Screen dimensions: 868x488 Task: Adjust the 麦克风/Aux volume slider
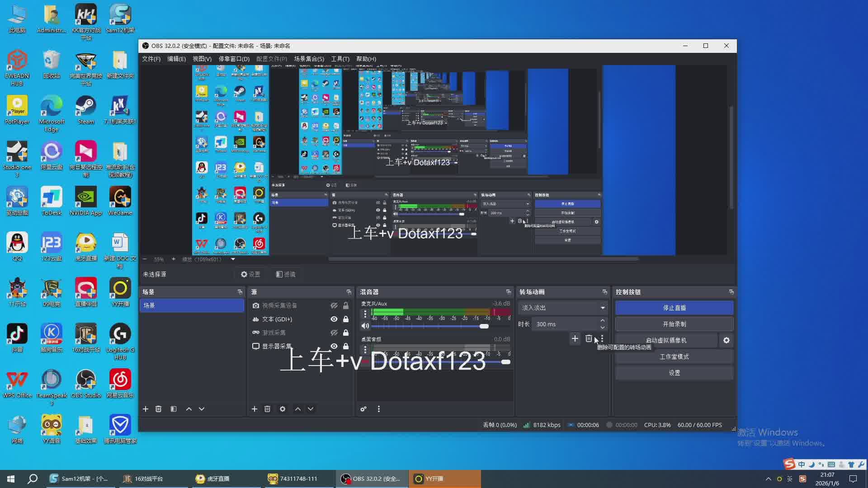(484, 326)
